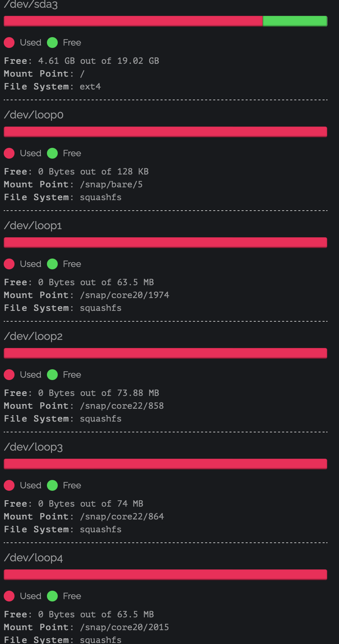Image resolution: width=339 pixels, height=644 pixels.
Task: Select the /dev/loop3 device title
Action: [x=33, y=447]
